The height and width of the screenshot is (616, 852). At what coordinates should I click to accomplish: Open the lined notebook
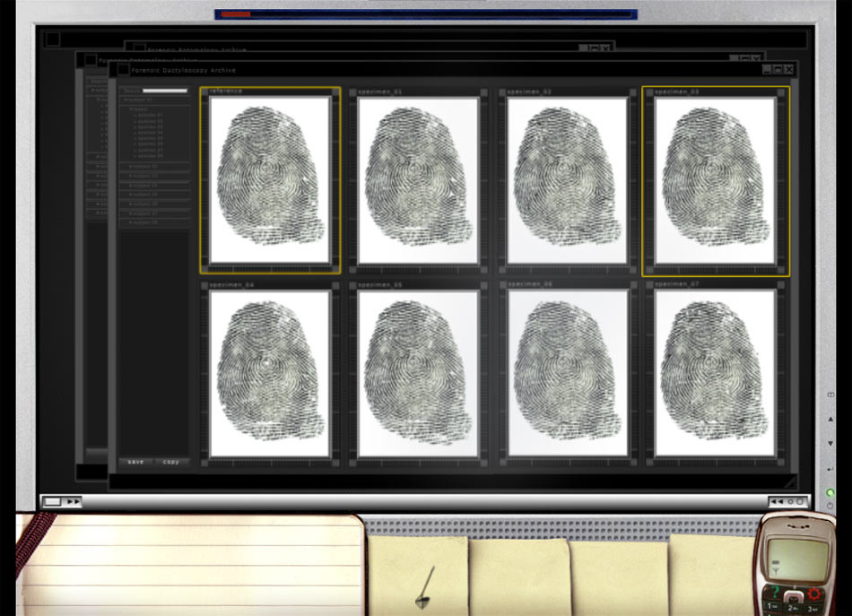tap(190, 565)
